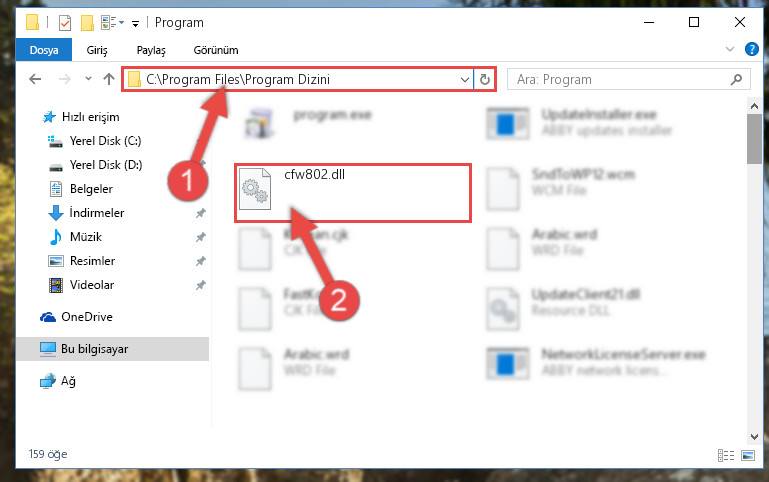
Task: Go up one folder level
Action: click(109, 79)
